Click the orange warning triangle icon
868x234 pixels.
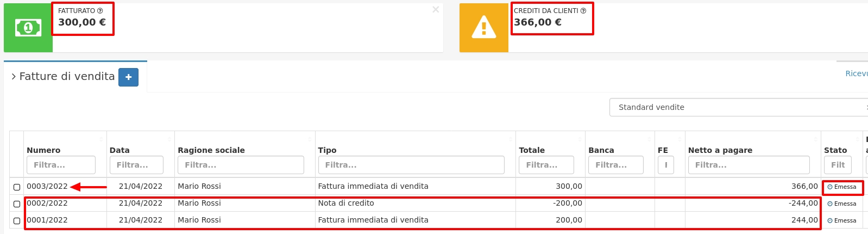pyautogui.click(x=483, y=28)
